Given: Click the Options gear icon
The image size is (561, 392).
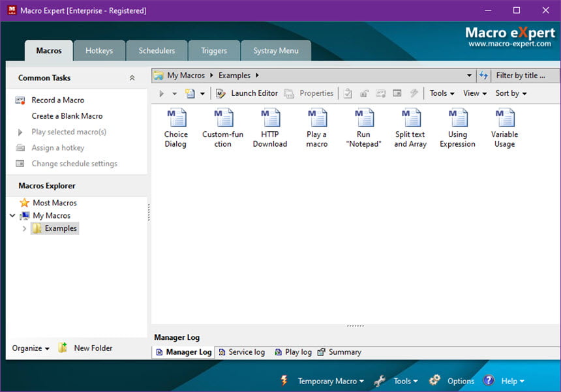Looking at the screenshot, I should (x=434, y=380).
